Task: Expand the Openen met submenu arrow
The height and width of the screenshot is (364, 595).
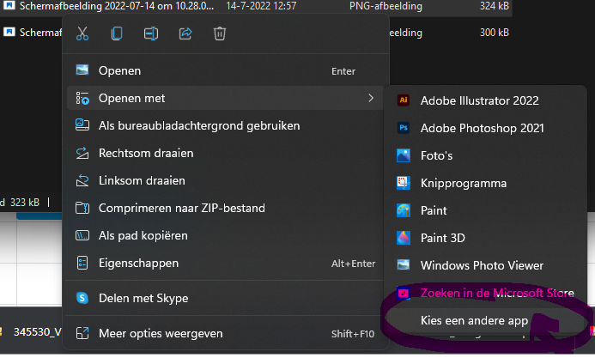Action: point(371,98)
